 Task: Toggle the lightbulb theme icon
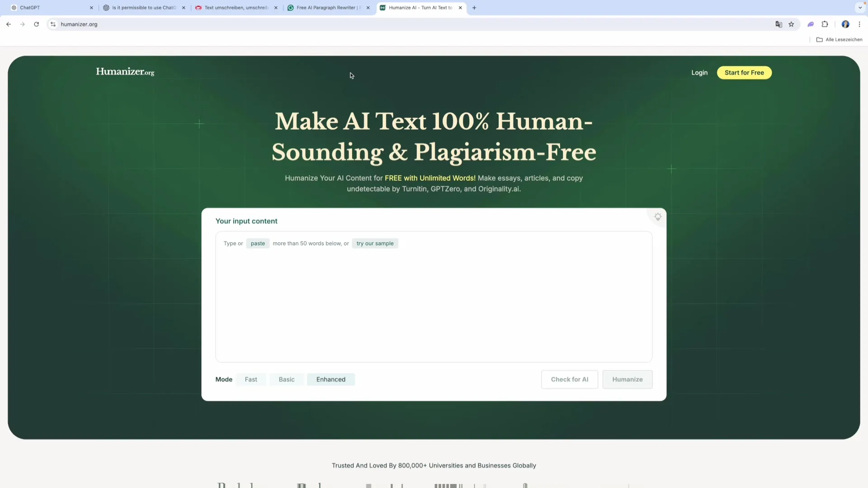pos(658,217)
